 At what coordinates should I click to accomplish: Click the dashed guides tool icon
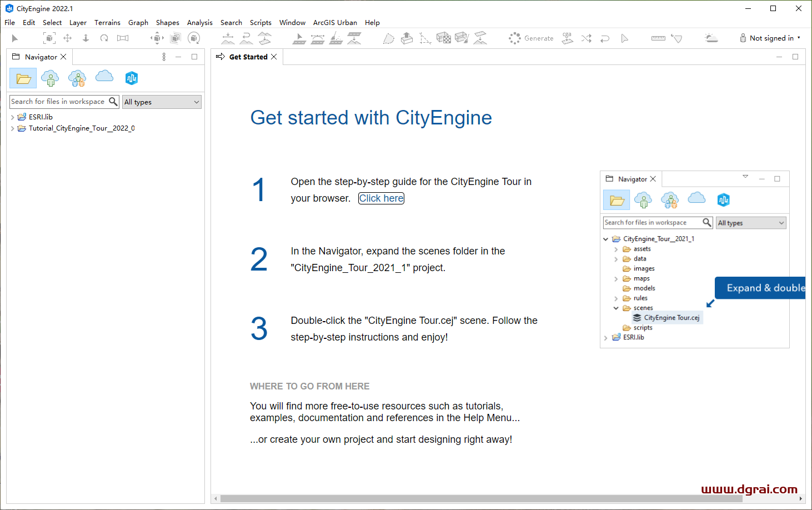425,38
